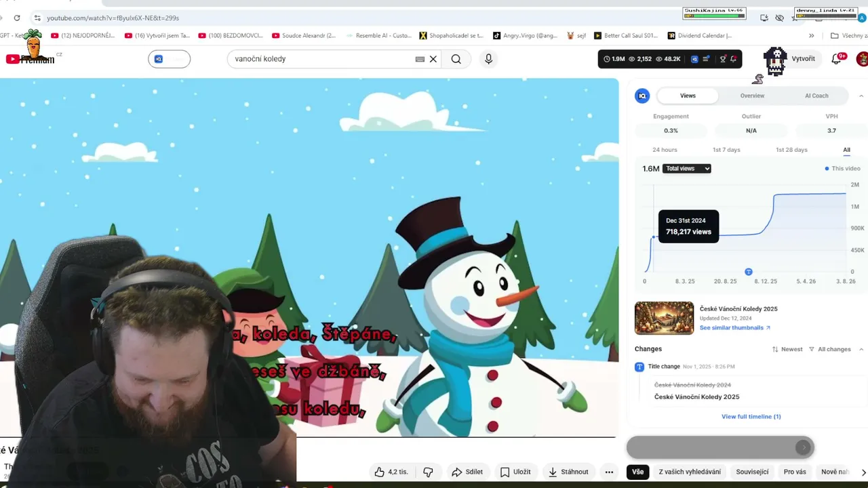This screenshot has width=868, height=488.
Task: Click the 48.2K views stat in vidIQ bar
Action: [667, 59]
